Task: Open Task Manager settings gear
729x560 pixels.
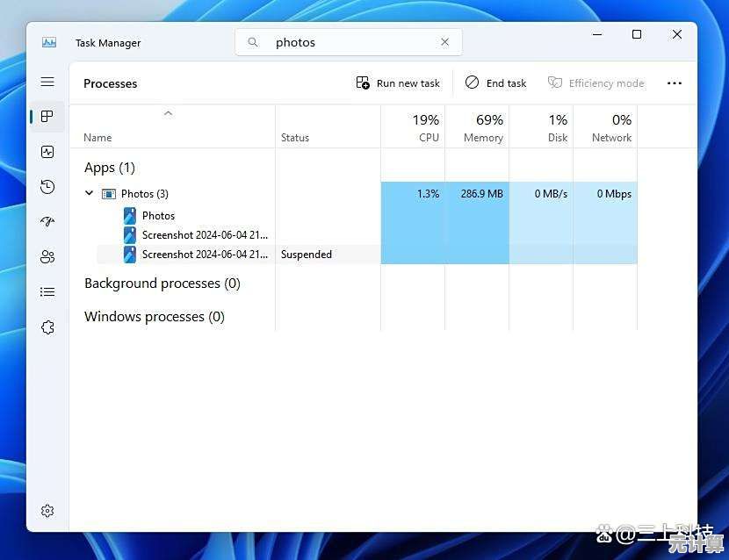Action: [47, 511]
